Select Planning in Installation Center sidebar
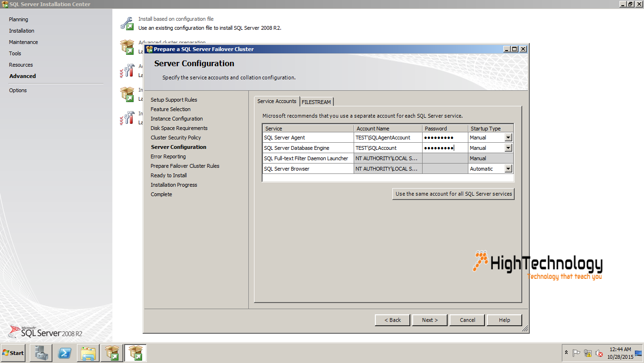This screenshot has height=363, width=644. click(18, 19)
